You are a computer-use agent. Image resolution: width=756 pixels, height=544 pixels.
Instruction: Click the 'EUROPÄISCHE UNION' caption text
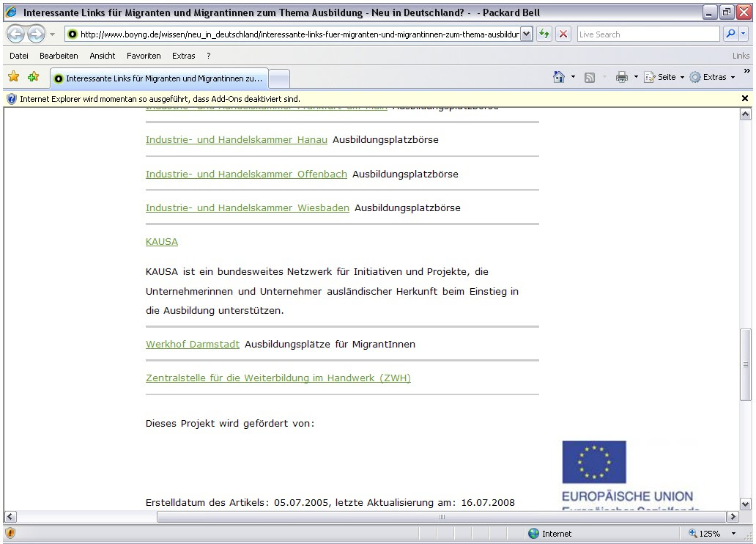pos(627,496)
